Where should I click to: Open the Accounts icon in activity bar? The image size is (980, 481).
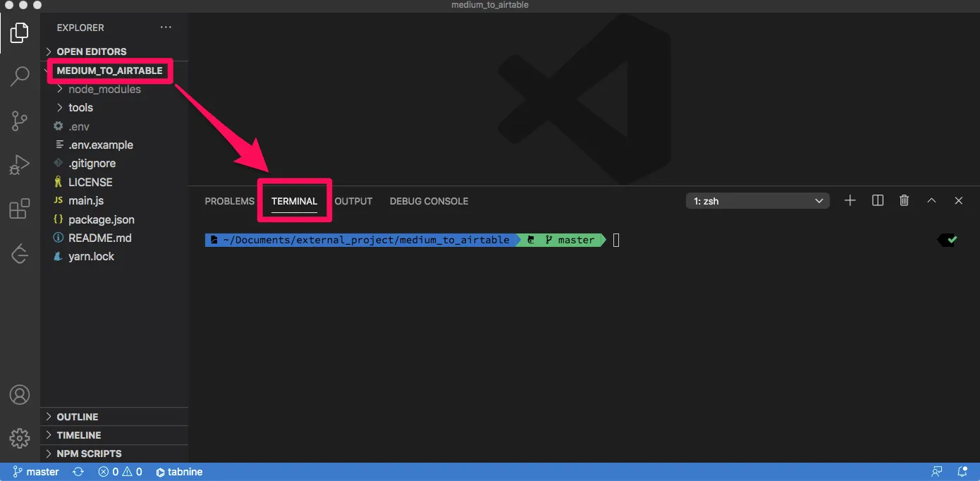pos(20,394)
